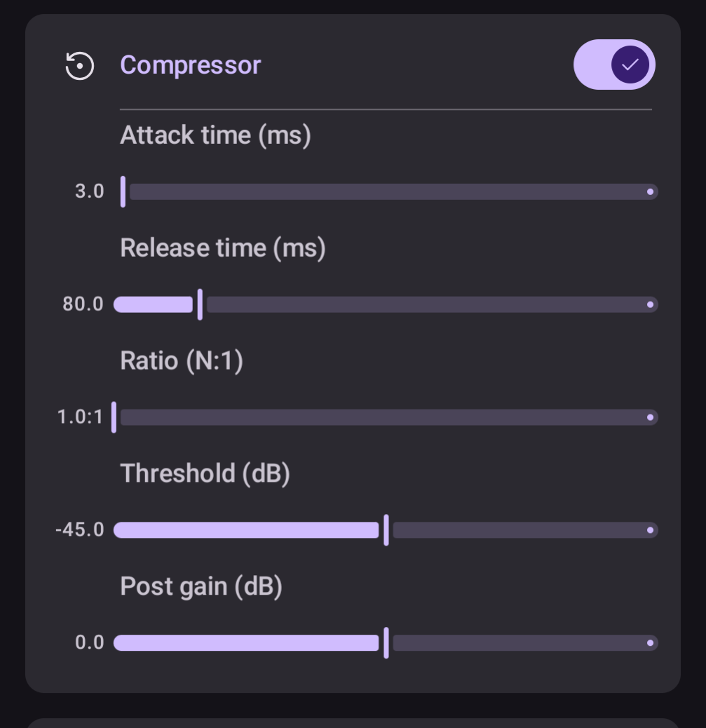Click the Ratio slider handle
The image size is (706, 728).
pyautogui.click(x=114, y=417)
